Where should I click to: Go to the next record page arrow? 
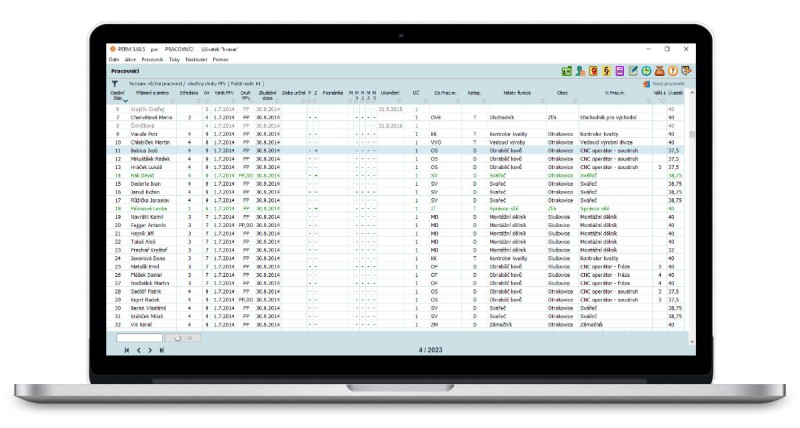[150, 350]
